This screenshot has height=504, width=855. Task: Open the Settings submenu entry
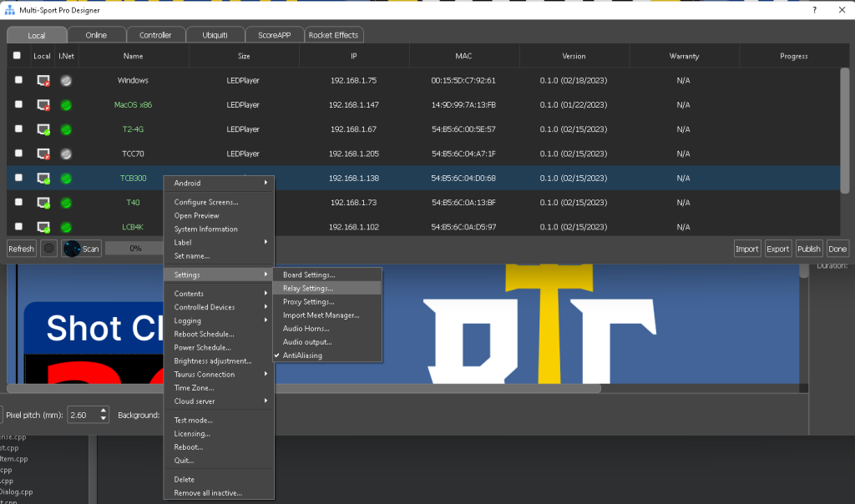(x=219, y=275)
